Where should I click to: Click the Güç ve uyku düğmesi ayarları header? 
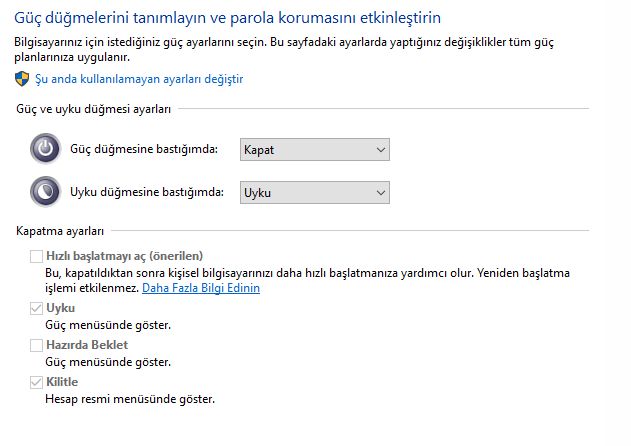(94, 108)
